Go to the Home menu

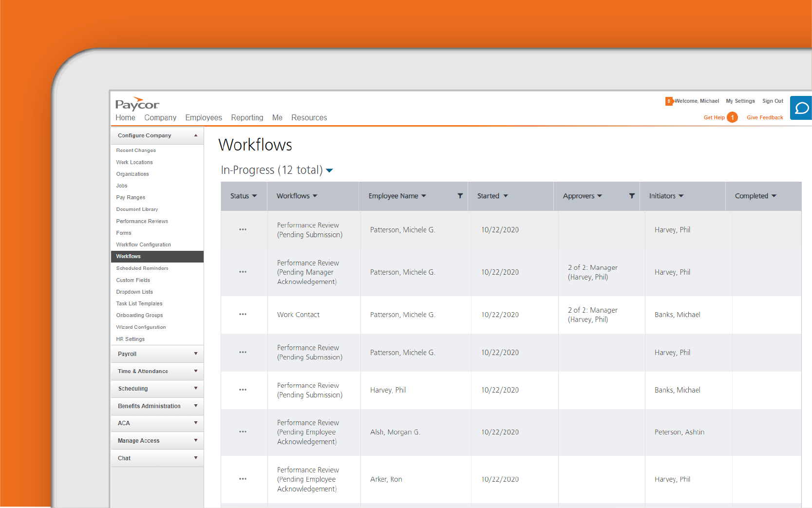point(125,118)
